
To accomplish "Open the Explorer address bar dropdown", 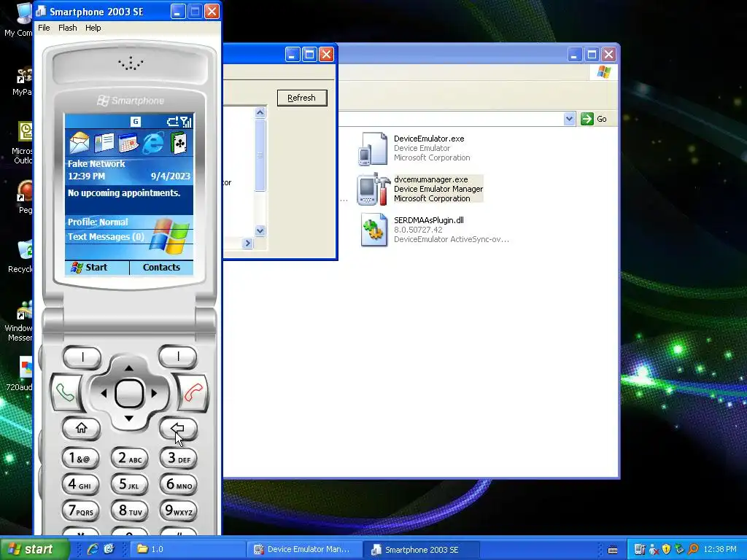I will (569, 119).
